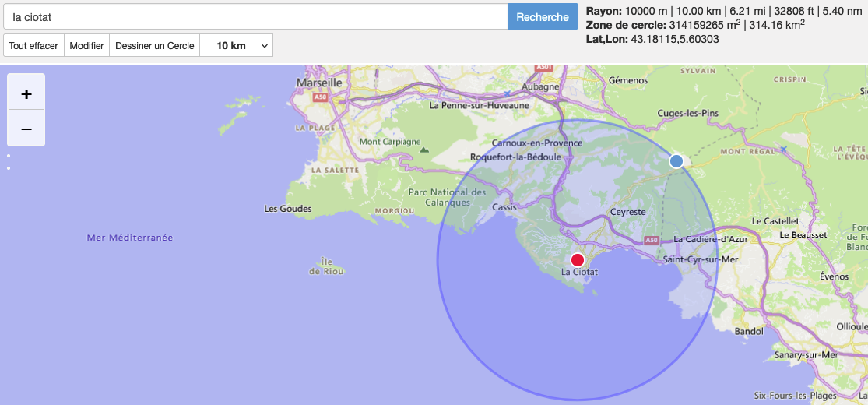868x405 pixels.
Task: Click the red center marker at La Ciotat
Action: coord(578,260)
